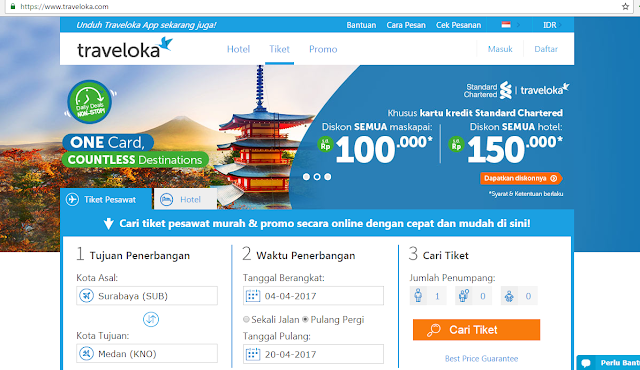Viewport: 640px width, 370px height.
Task: Open the Hotel menu item
Action: tap(238, 49)
